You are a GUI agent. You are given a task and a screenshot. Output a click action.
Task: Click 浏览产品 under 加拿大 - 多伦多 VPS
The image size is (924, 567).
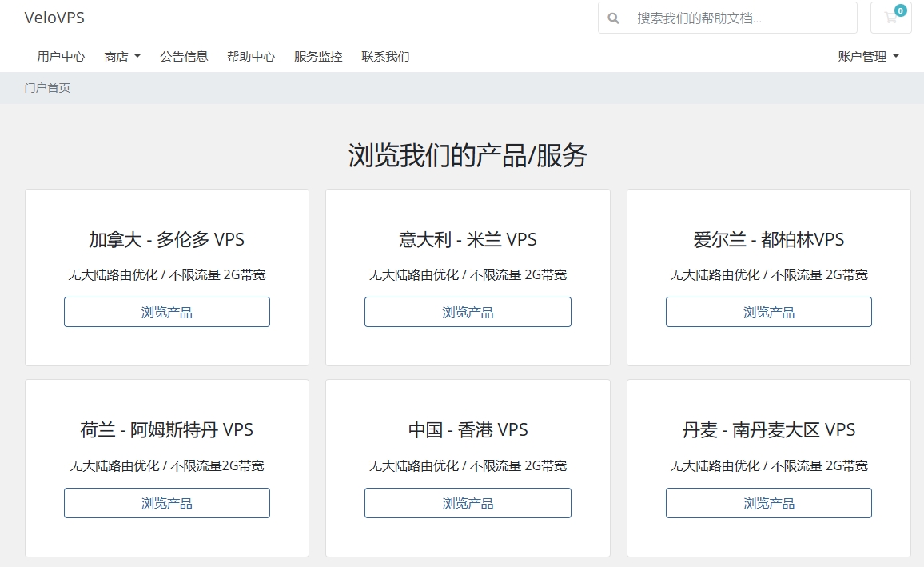coord(166,312)
